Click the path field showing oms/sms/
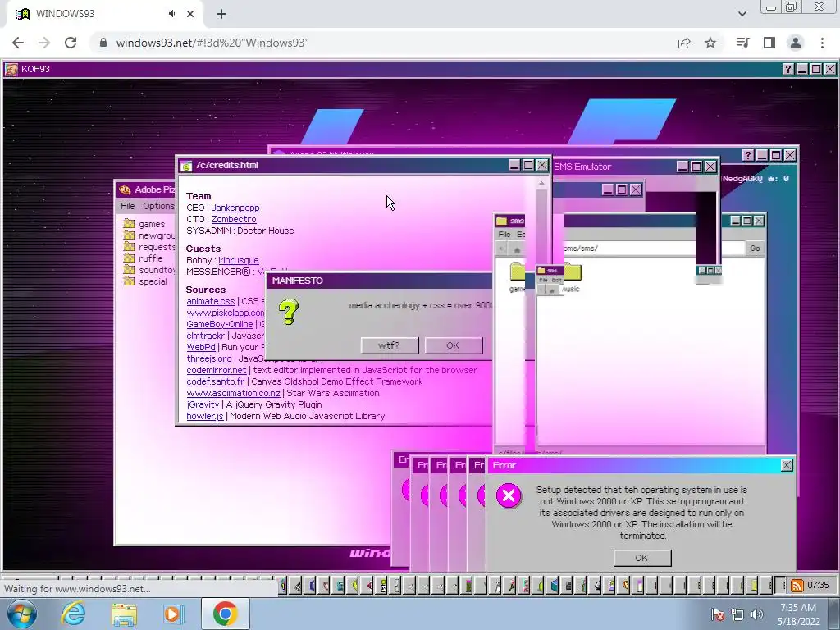This screenshot has width=840, height=630. pos(654,249)
